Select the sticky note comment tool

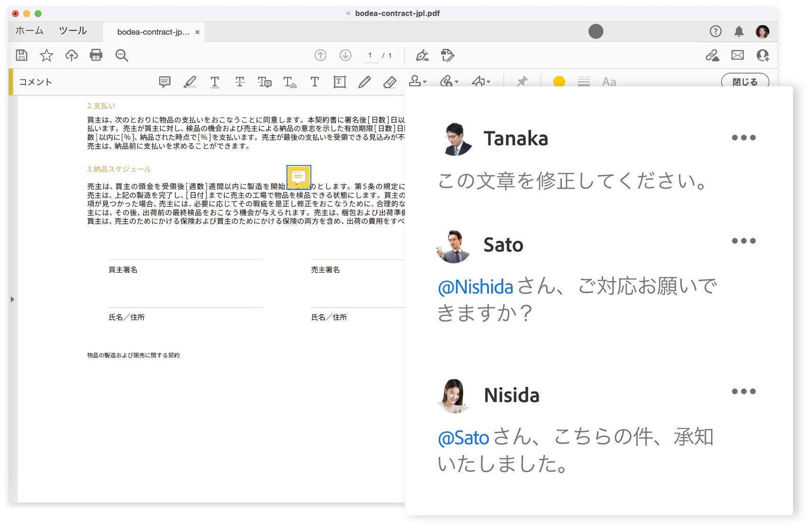[164, 82]
